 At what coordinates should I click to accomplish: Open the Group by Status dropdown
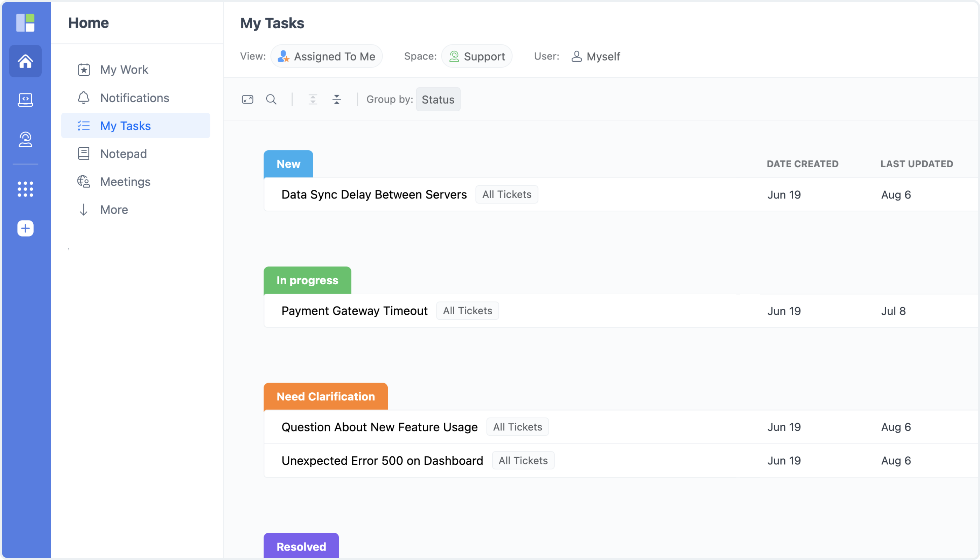coord(438,100)
